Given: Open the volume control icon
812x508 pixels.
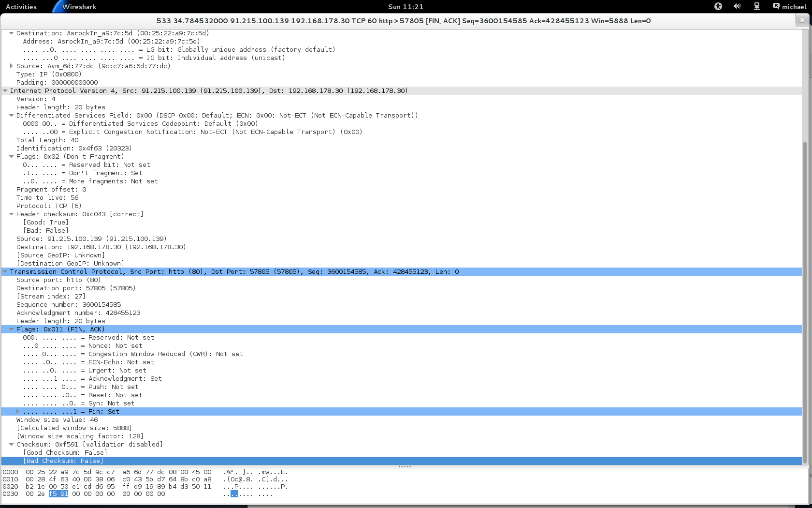Looking at the screenshot, I should pyautogui.click(x=737, y=6).
